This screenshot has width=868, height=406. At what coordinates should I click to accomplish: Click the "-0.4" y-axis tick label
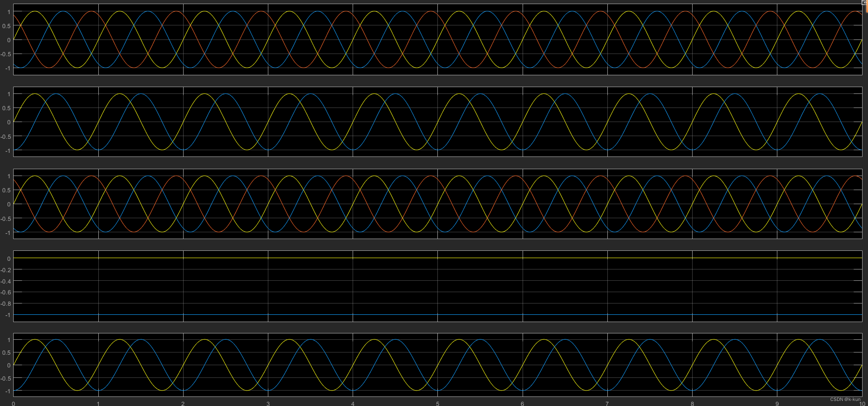(5, 281)
